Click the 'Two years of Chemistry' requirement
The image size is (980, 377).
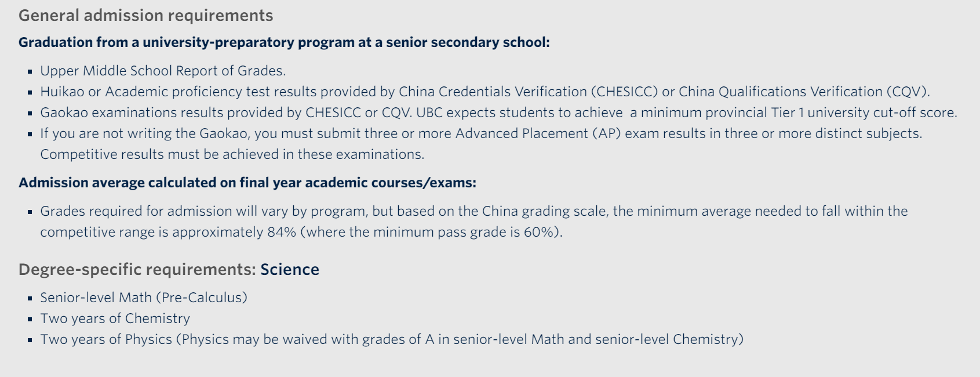tap(115, 318)
